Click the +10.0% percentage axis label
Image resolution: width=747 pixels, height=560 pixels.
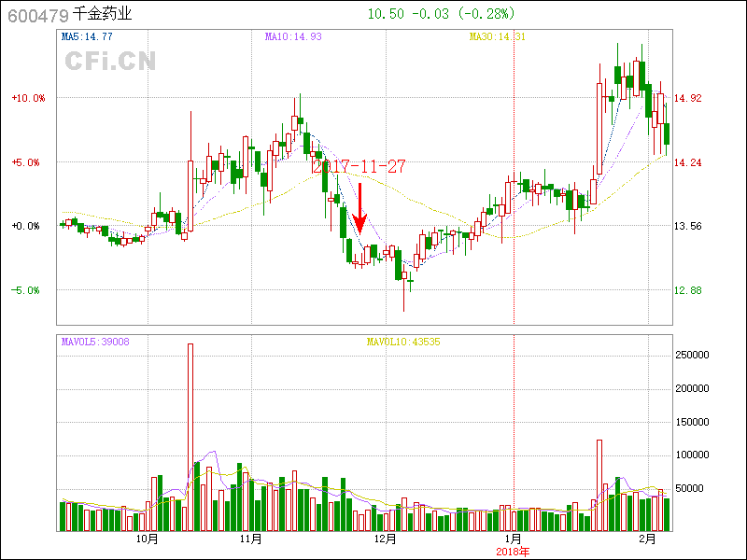pyautogui.click(x=27, y=98)
